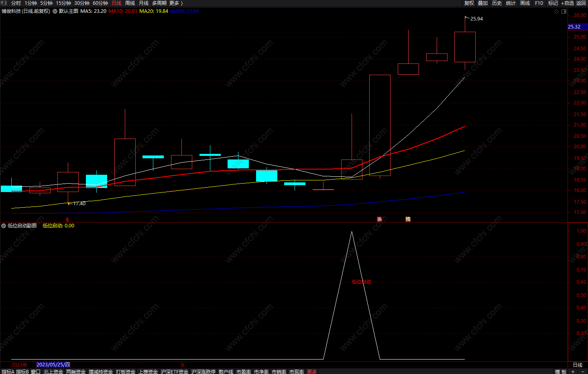588x374 pixels.
Task: Click 返回 to go back
Action: [581, 3]
